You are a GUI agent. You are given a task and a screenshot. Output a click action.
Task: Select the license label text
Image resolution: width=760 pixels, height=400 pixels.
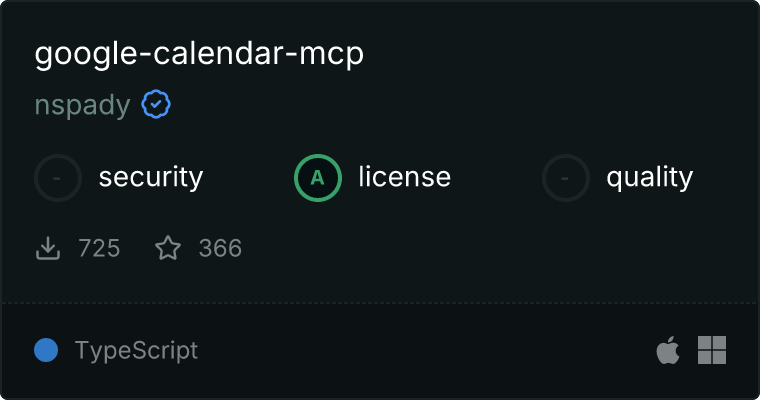[405, 176]
